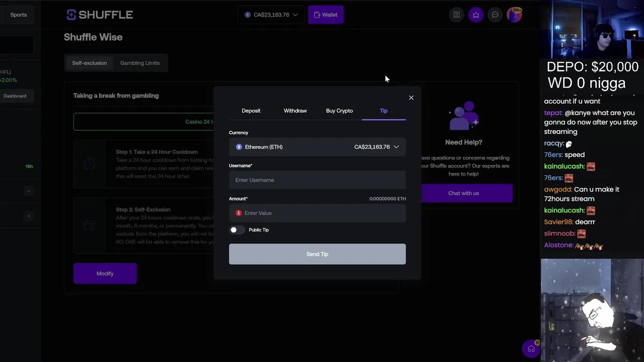Screen dimensions: 644x362
Task: Close the wallet tip dialog
Action: point(411,98)
